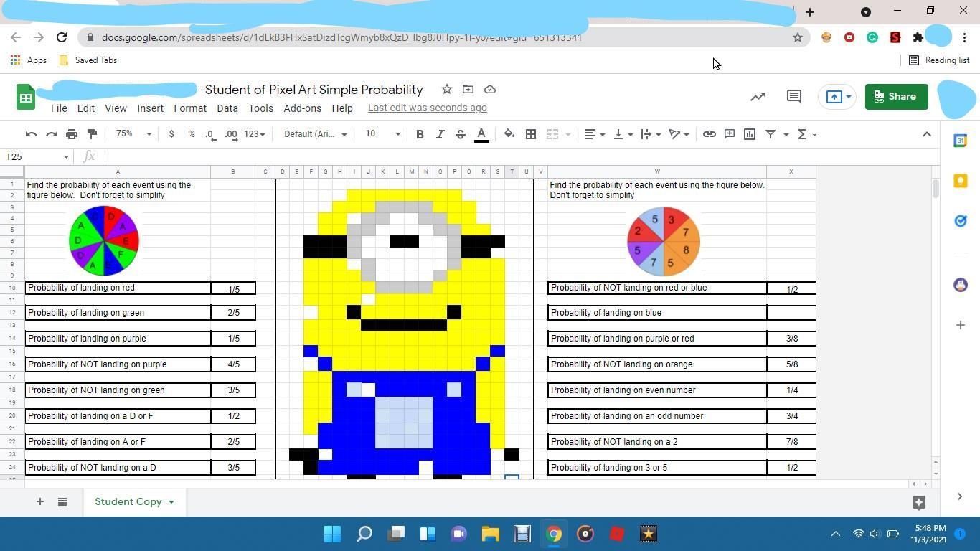The width and height of the screenshot is (980, 551).
Task: Open the Functions sigma dropdown
Action: (807, 134)
